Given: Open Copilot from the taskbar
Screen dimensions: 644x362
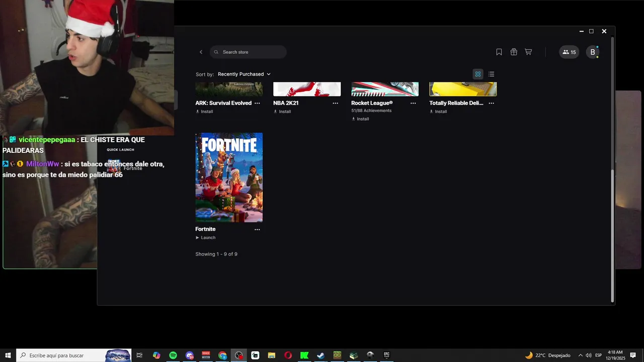Looking at the screenshot, I should [156, 355].
